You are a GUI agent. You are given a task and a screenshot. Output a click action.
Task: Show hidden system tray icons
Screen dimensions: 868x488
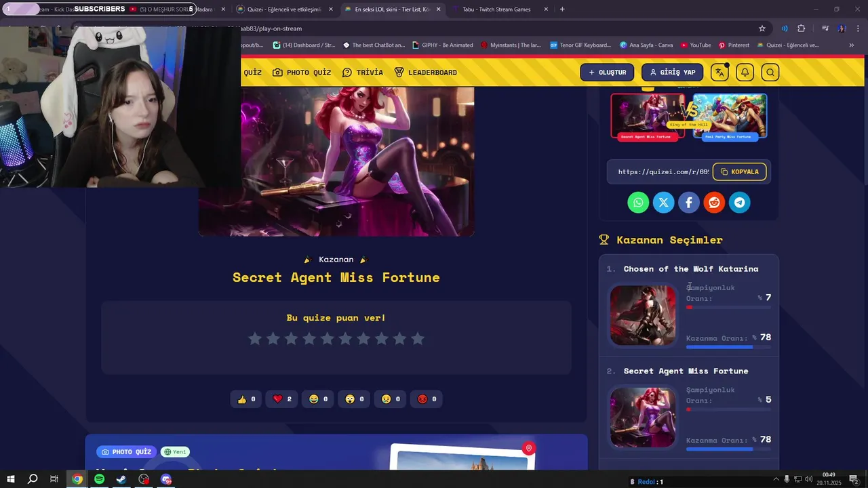click(x=776, y=479)
